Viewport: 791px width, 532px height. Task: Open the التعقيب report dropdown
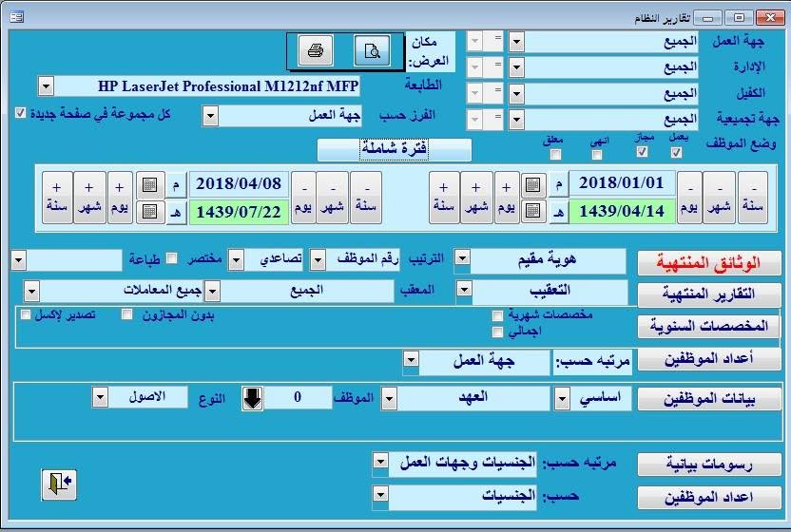point(464,290)
